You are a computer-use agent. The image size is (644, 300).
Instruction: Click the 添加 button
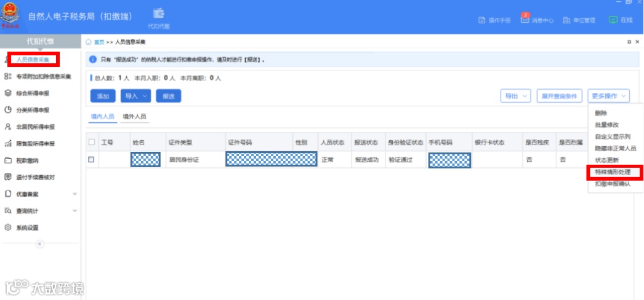click(103, 96)
